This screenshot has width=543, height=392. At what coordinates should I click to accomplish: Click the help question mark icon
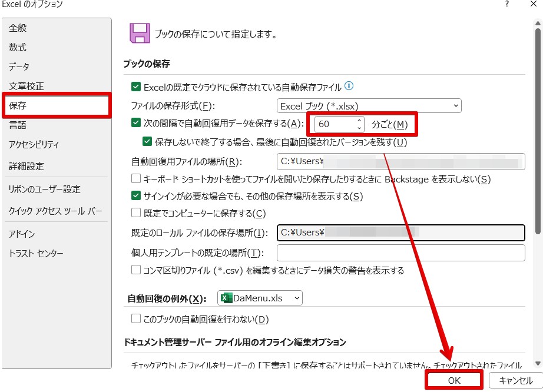[x=506, y=4]
